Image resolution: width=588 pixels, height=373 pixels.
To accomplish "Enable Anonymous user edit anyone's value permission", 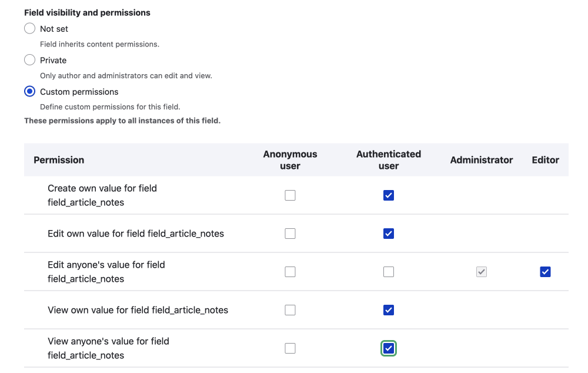I will point(290,271).
